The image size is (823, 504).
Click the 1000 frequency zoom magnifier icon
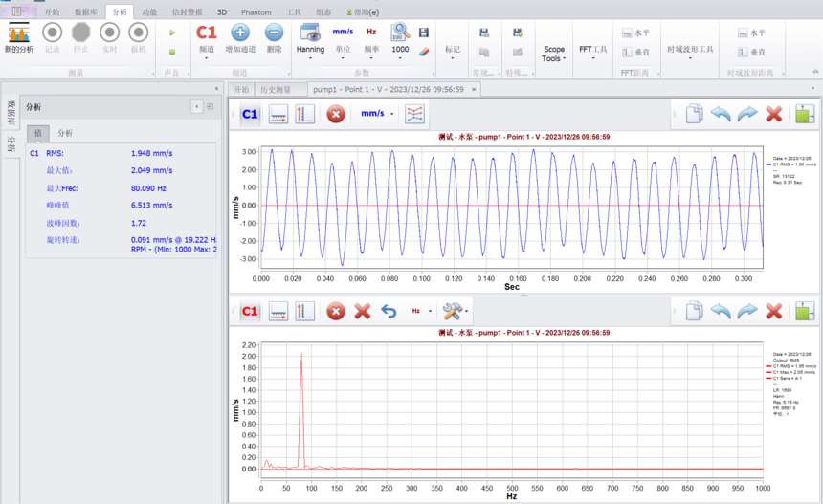click(400, 33)
